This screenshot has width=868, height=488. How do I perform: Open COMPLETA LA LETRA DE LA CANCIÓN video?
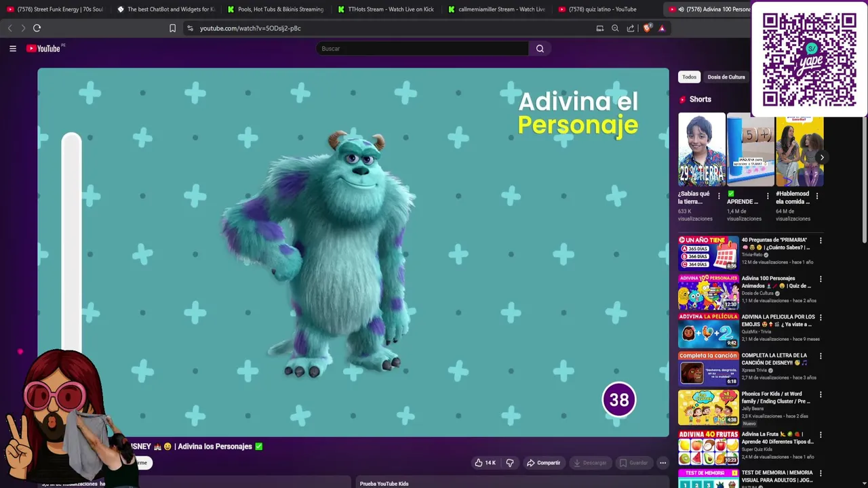(x=708, y=369)
